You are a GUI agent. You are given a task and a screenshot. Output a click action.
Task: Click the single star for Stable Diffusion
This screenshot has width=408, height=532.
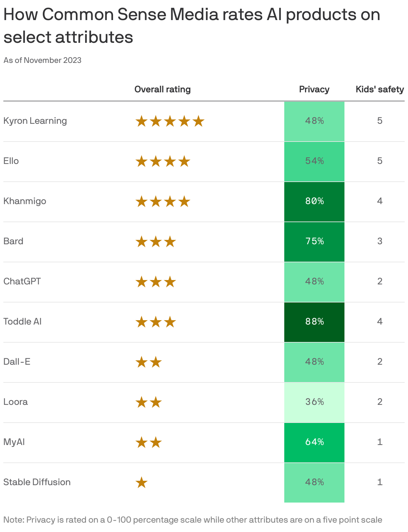(x=141, y=483)
